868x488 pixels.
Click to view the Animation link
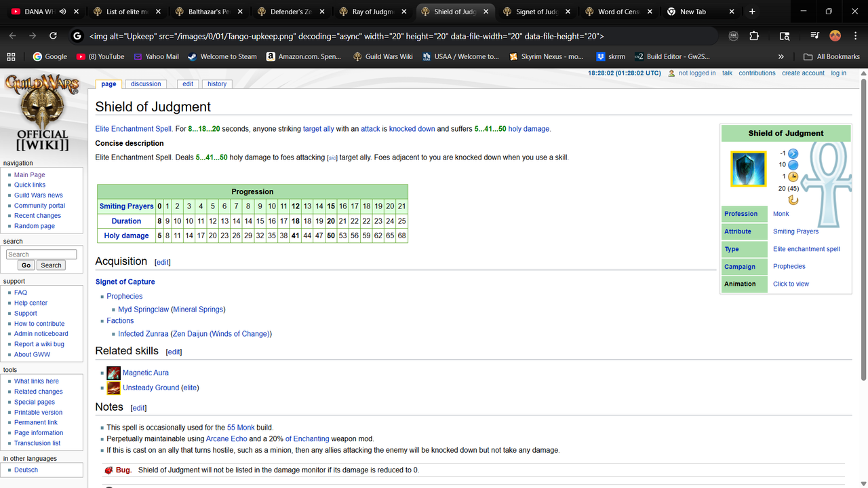(791, 284)
